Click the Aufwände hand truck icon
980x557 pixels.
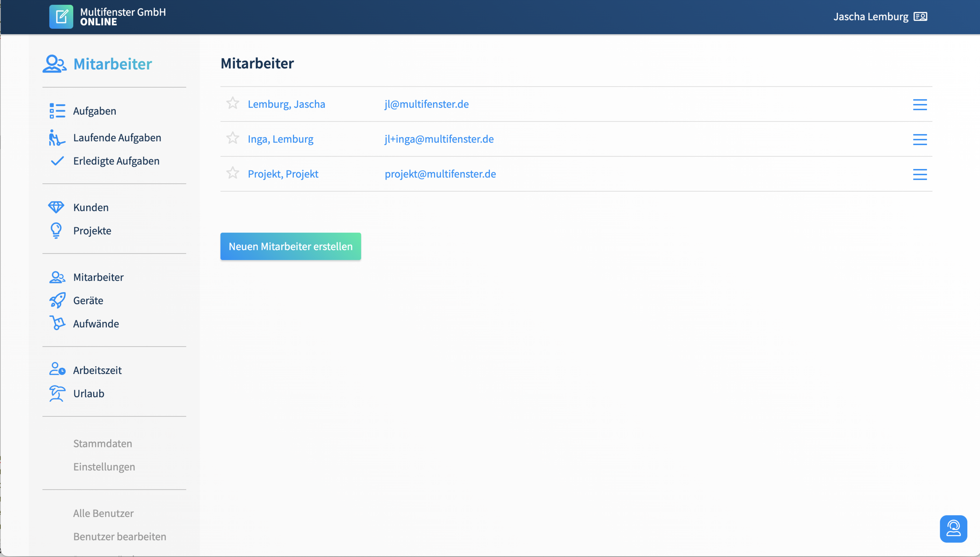(x=57, y=323)
